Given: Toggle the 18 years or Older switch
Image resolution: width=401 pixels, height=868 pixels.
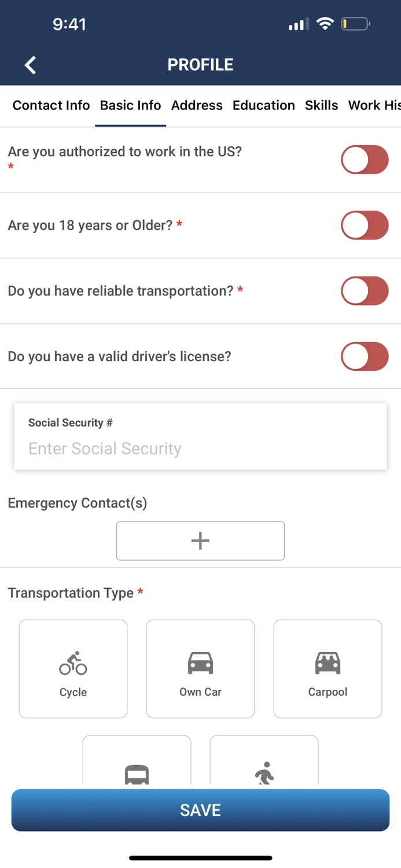Looking at the screenshot, I should pos(365,225).
